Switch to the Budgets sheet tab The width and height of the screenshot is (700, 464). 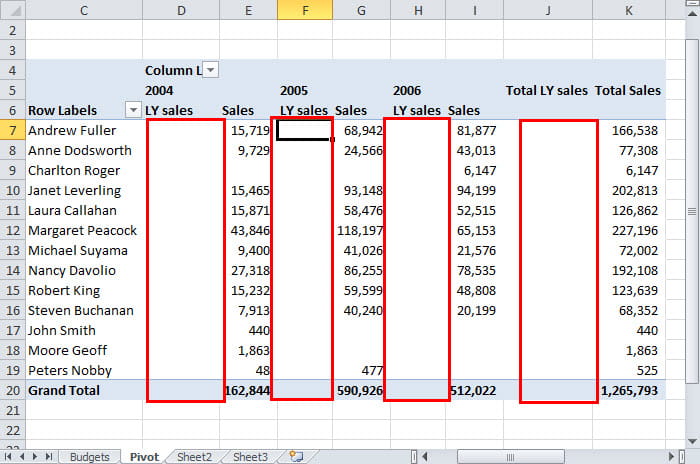tap(90, 456)
